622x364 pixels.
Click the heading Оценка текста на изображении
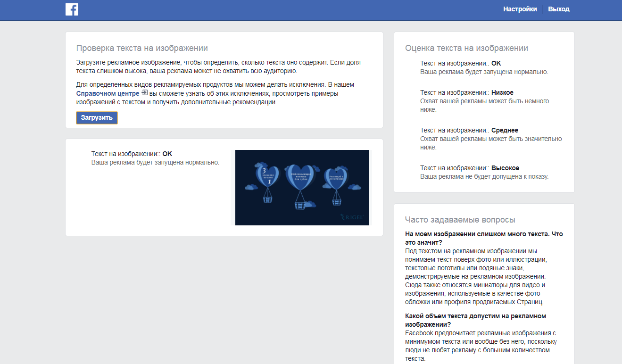point(466,48)
